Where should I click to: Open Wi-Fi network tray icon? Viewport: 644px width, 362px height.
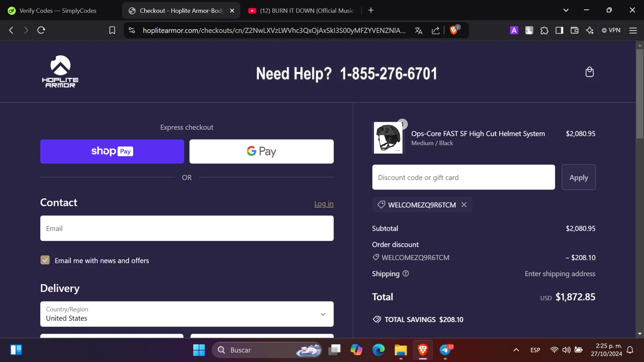point(554,350)
